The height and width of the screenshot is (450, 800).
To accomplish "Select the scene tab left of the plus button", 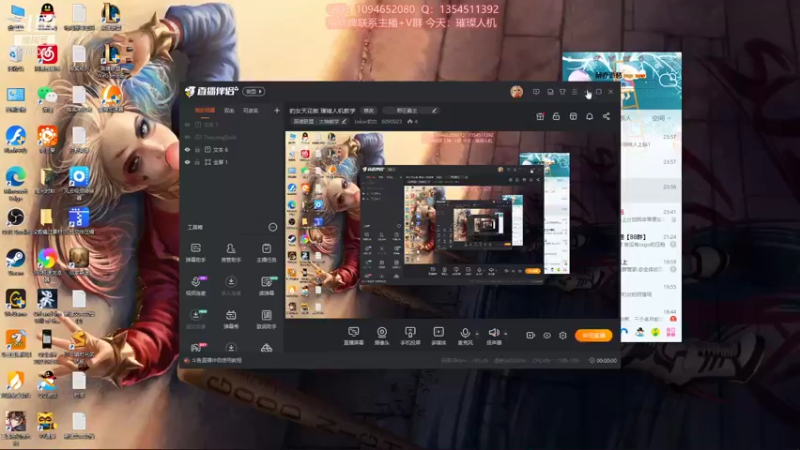I will 251,110.
